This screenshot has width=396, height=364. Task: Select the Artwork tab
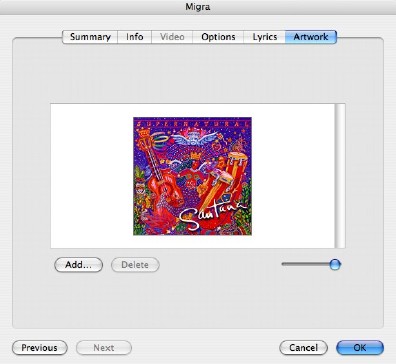(x=311, y=37)
